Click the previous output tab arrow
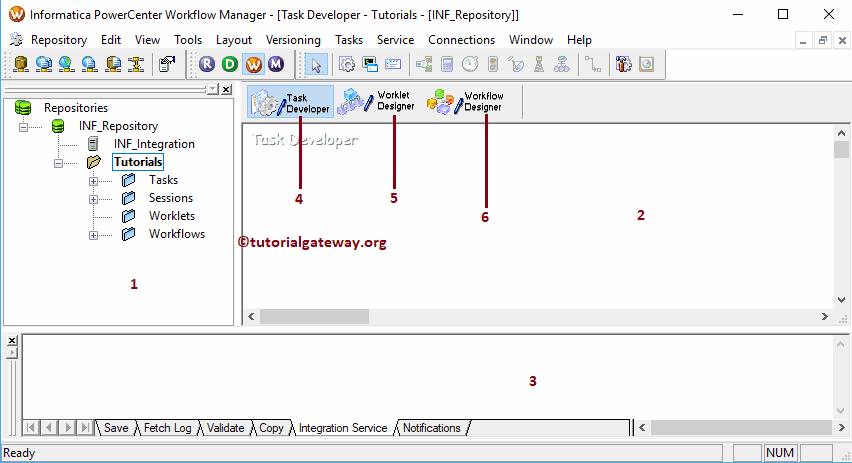 (x=49, y=428)
